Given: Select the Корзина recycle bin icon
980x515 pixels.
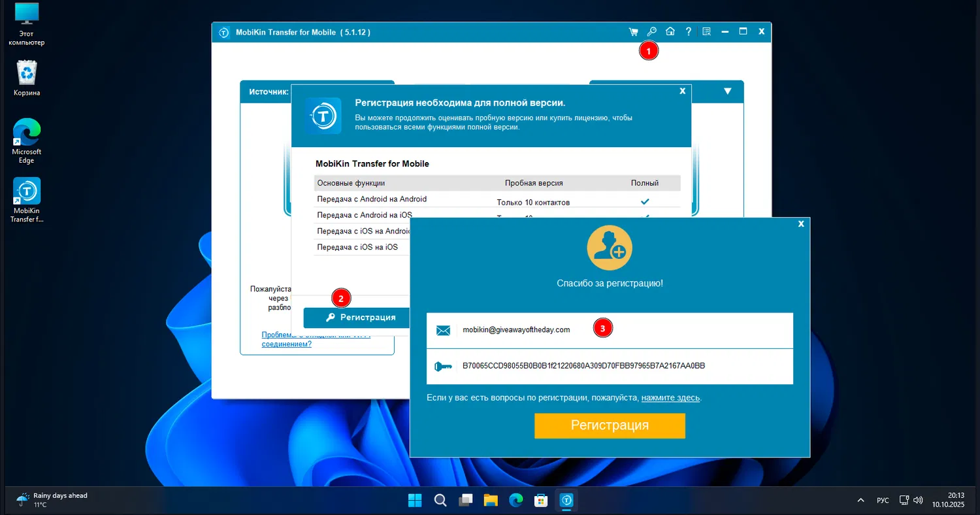Looking at the screenshot, I should pyautogui.click(x=27, y=78).
